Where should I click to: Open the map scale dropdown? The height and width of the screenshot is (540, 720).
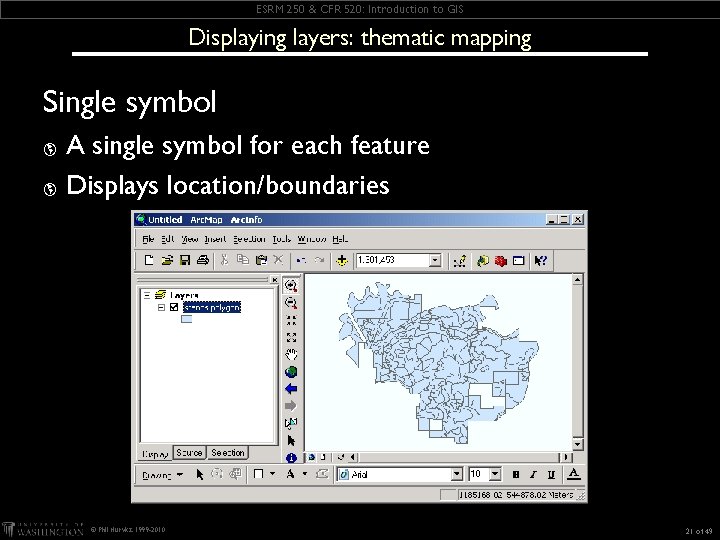(x=435, y=260)
